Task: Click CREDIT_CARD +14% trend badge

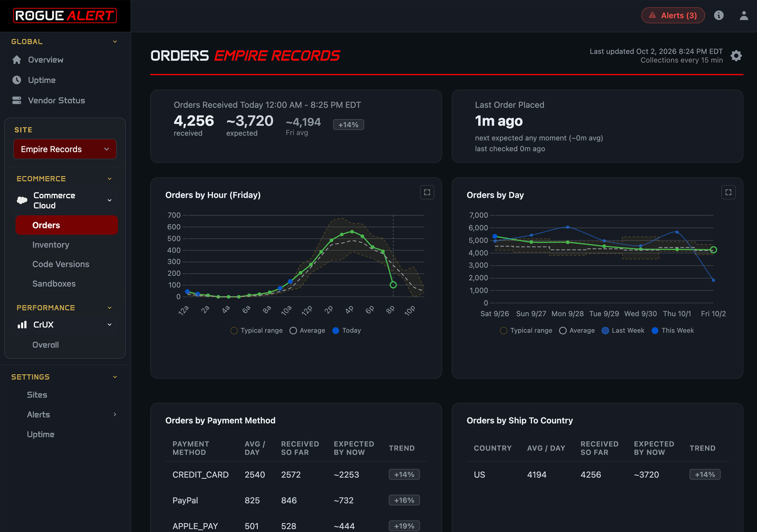Action: (404, 474)
